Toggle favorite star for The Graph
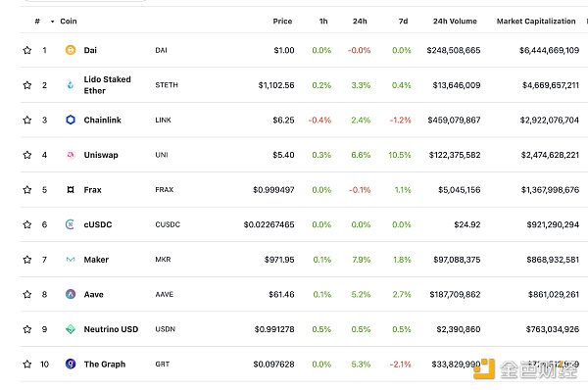 tap(27, 365)
